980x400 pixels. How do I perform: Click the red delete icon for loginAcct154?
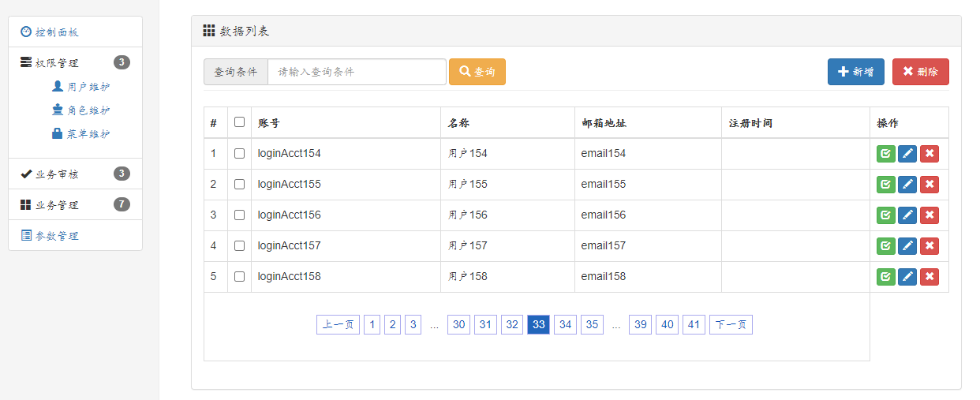[930, 153]
